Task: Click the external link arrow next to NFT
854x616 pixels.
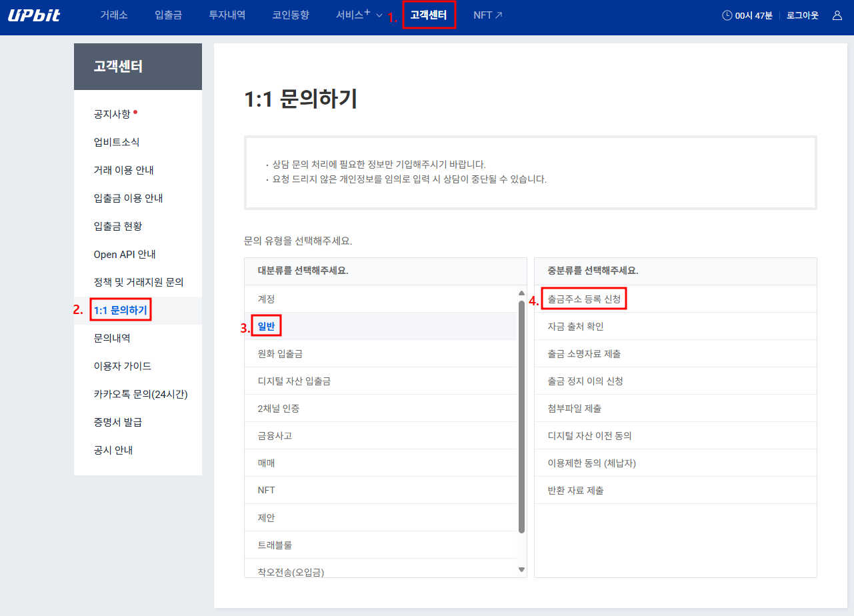Action: (x=500, y=15)
